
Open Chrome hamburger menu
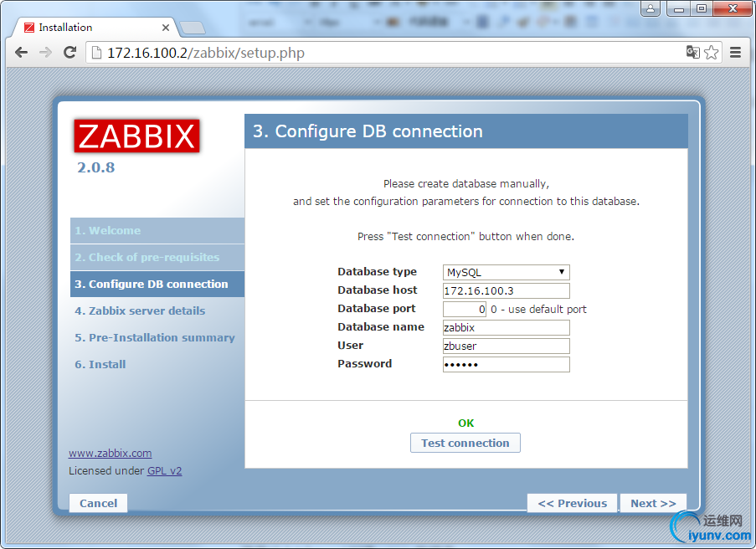click(735, 52)
